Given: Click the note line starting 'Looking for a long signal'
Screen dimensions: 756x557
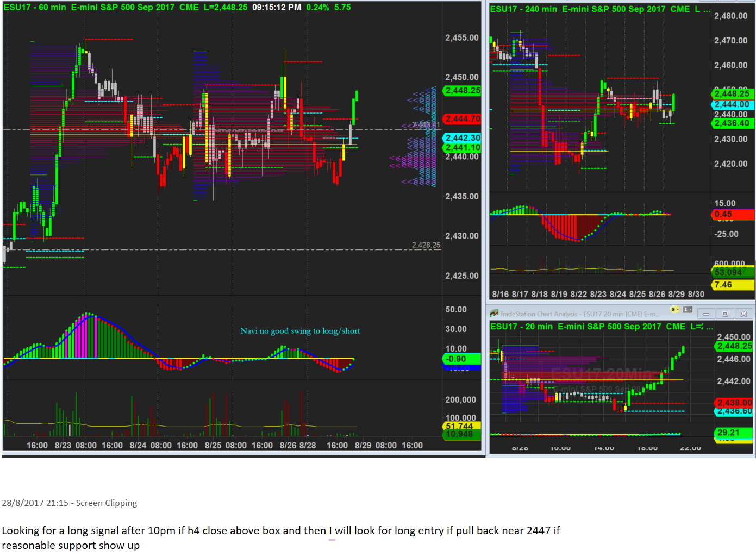Looking at the screenshot, I should click(x=281, y=531).
